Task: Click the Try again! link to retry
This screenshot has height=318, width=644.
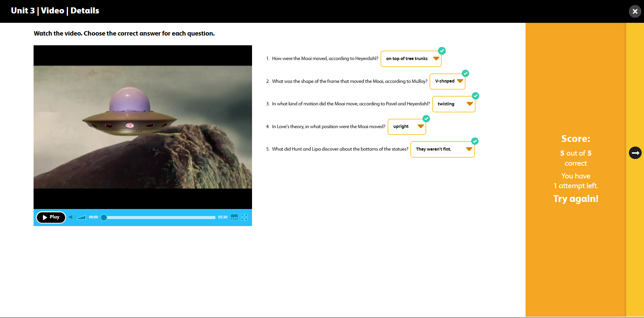Action: pyautogui.click(x=576, y=199)
